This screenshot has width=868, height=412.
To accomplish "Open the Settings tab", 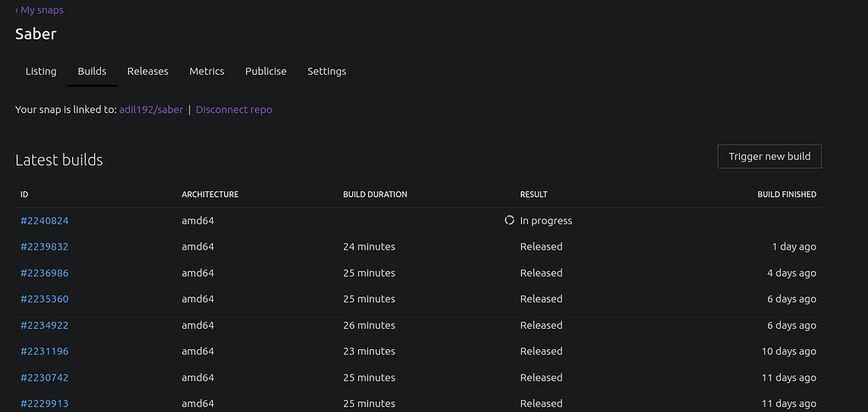I will click(x=327, y=71).
